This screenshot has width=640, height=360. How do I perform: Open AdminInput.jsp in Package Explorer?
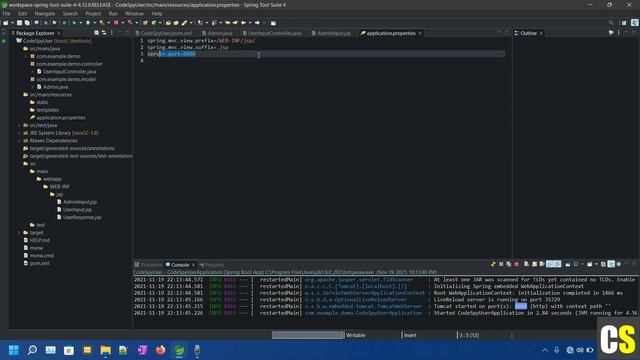(77, 202)
